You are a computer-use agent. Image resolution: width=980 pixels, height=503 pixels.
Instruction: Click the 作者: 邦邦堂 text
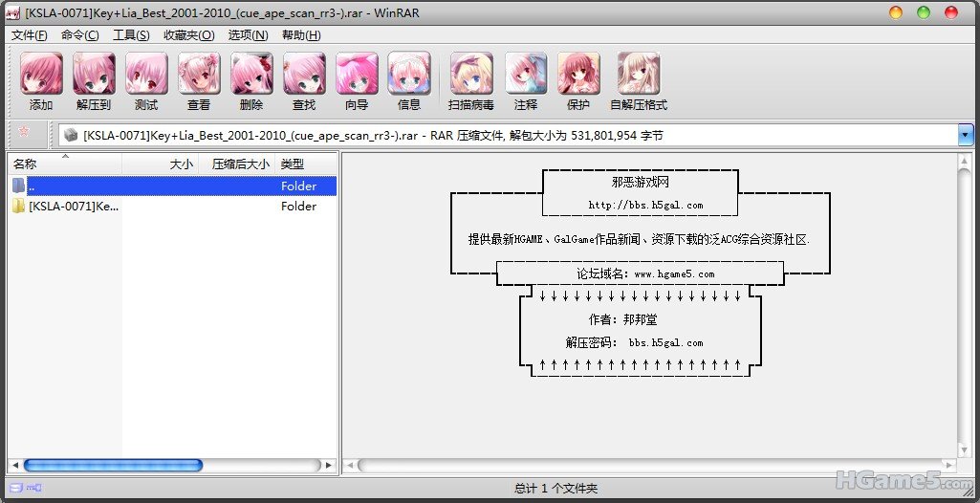click(622, 319)
